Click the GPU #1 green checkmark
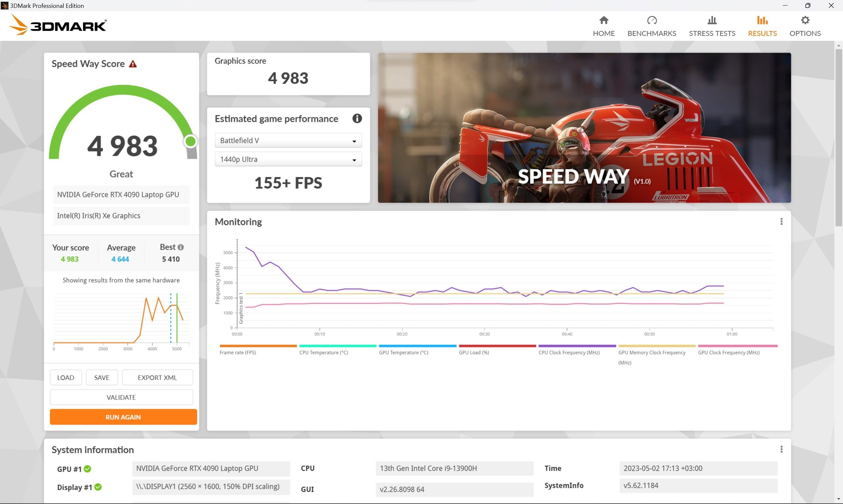The image size is (843, 504). click(x=88, y=469)
